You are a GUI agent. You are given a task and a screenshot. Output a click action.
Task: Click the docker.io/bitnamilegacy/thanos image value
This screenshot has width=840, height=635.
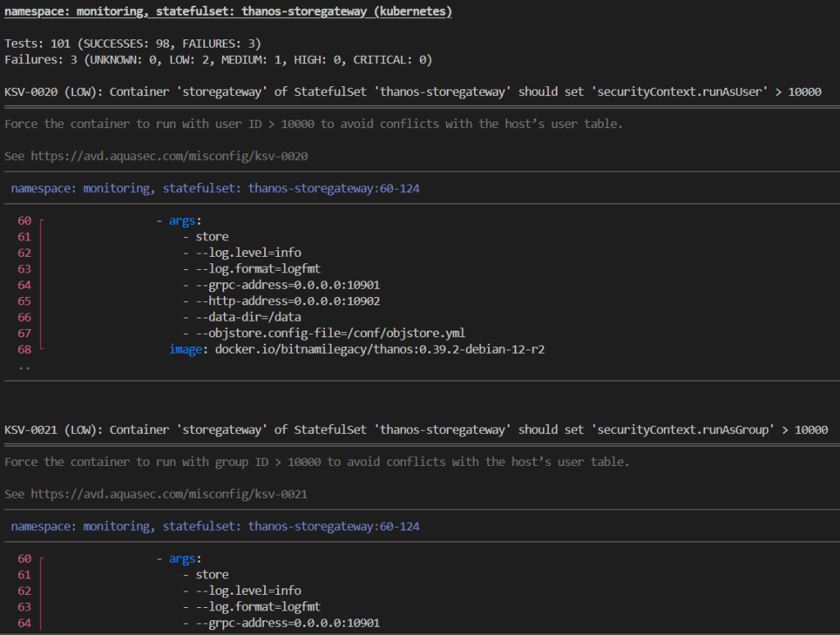(380, 349)
